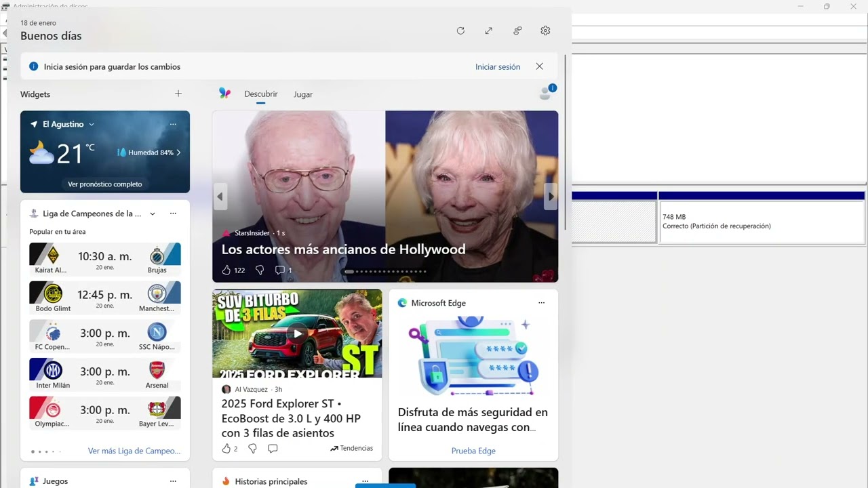Select Bodo Glimt vs Manchester match
The image size is (868, 488).
click(105, 297)
